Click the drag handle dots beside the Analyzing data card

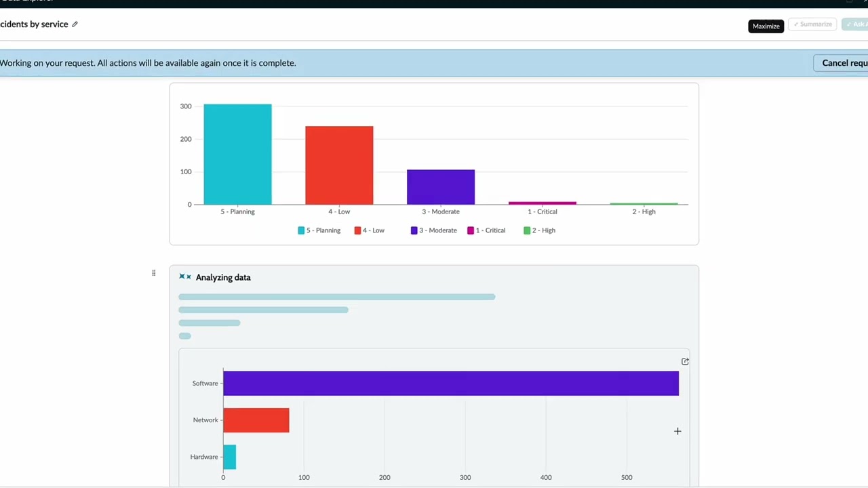point(153,273)
